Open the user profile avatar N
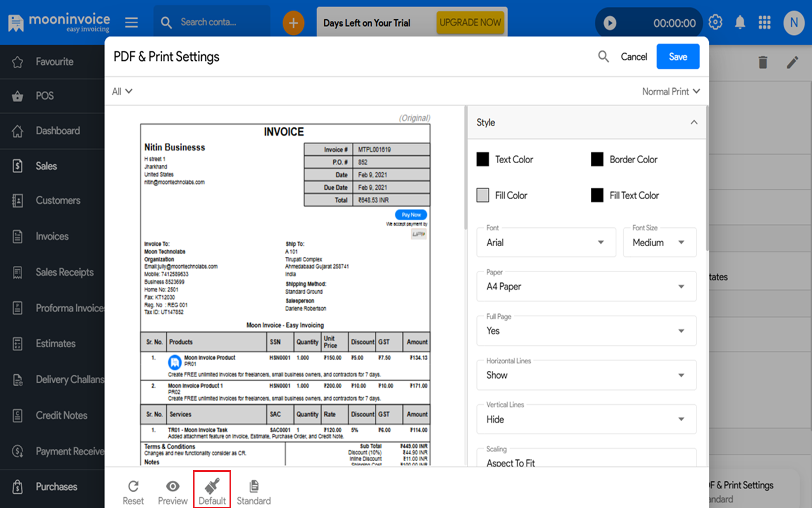 tap(793, 23)
